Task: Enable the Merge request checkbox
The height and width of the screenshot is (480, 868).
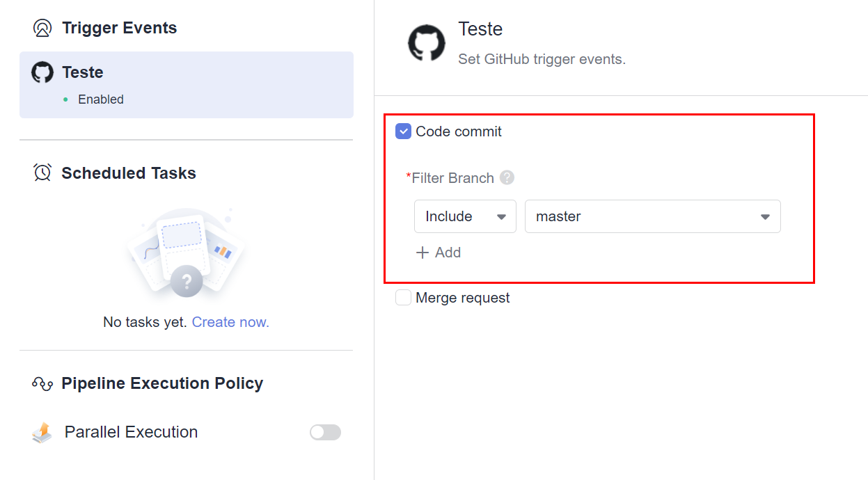Action: (403, 298)
